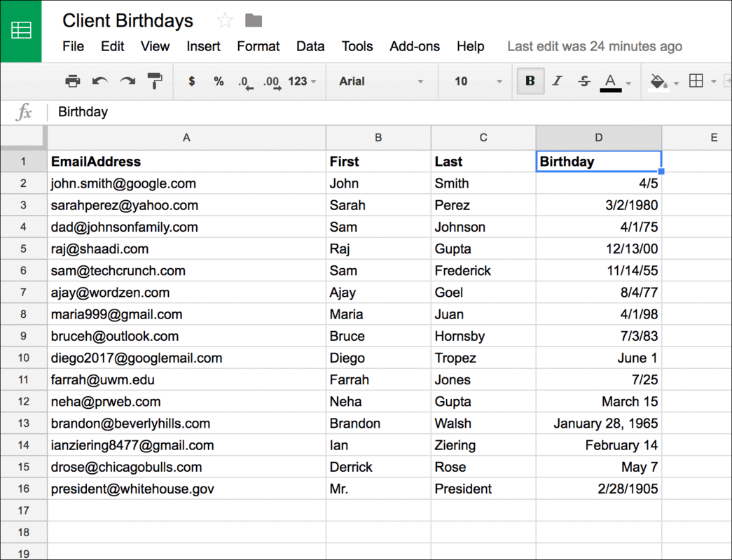This screenshot has width=732, height=560.
Task: Open the Add-ons menu
Action: (414, 46)
